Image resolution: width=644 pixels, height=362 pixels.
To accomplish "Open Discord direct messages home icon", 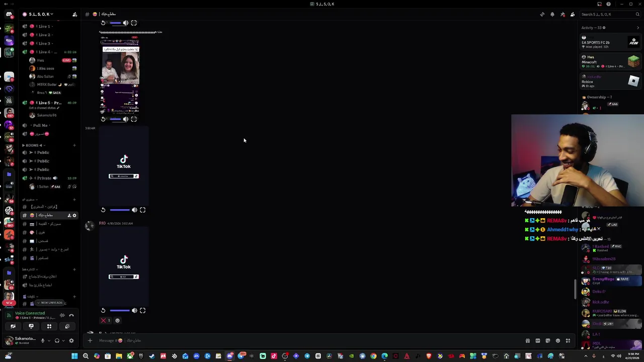I will [x=9, y=14].
